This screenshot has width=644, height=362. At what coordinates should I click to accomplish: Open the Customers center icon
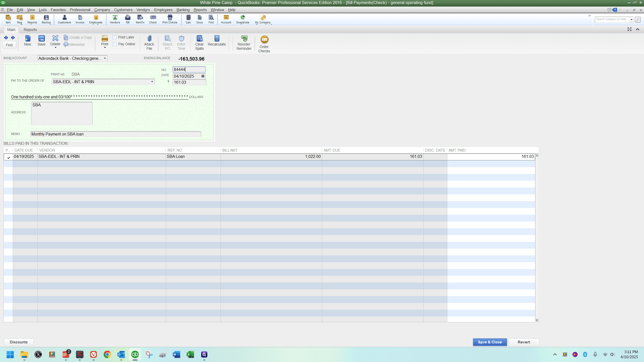(x=64, y=19)
